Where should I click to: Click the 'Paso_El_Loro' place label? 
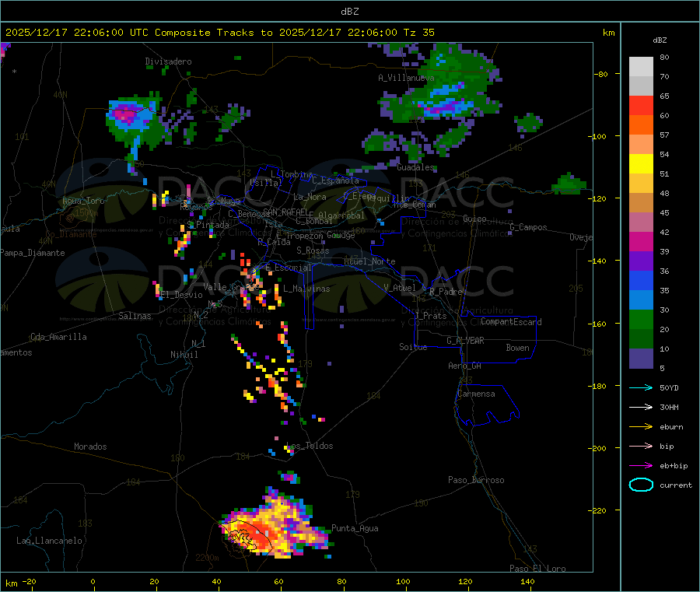[537, 569]
